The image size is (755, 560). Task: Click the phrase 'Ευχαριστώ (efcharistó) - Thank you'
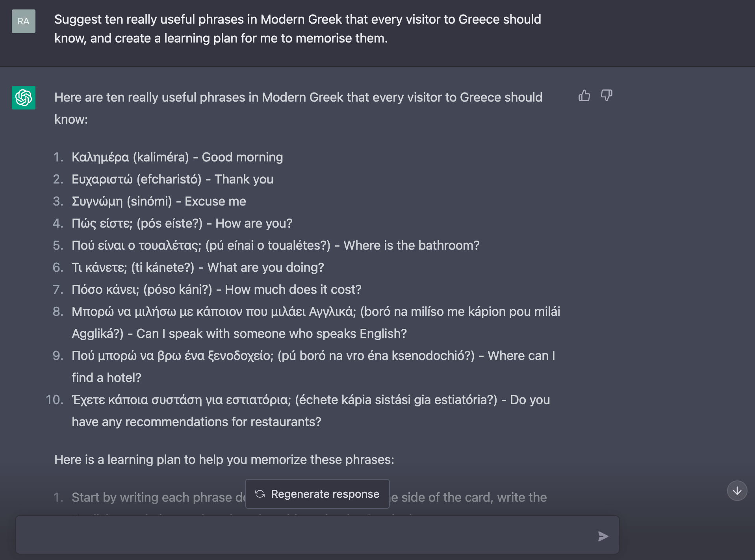[172, 179]
